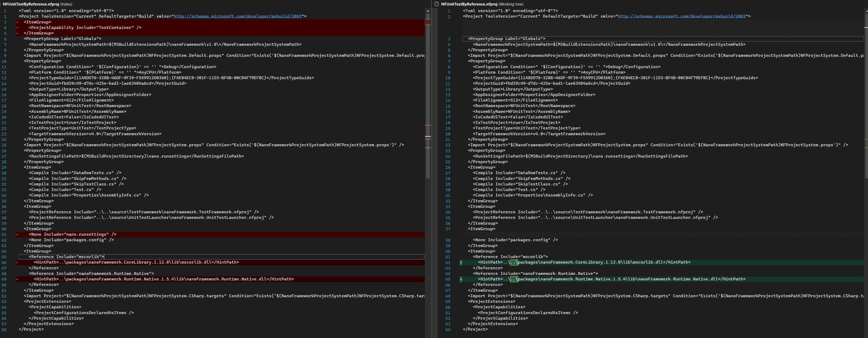Click the green plus marker on line 45

click(x=461, y=279)
